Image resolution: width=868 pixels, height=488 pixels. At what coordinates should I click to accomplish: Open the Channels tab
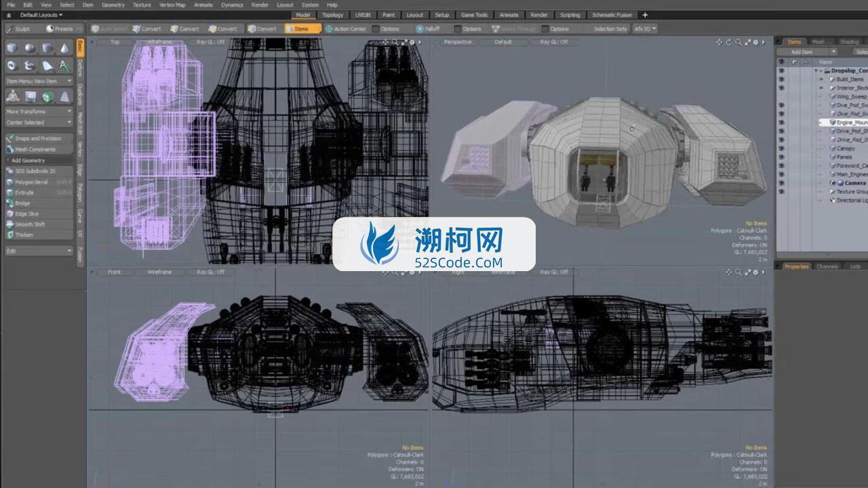(827, 266)
